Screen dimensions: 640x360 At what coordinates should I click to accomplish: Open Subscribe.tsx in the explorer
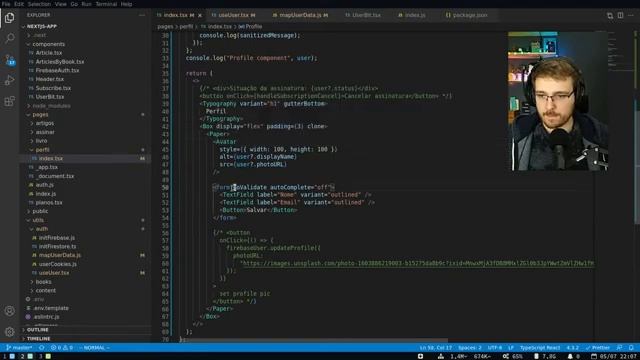(53, 88)
